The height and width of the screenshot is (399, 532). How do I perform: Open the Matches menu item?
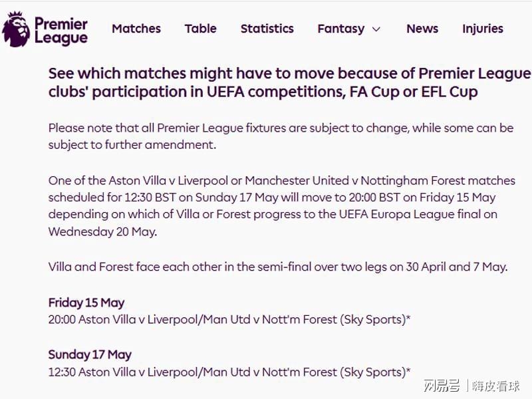coord(136,29)
